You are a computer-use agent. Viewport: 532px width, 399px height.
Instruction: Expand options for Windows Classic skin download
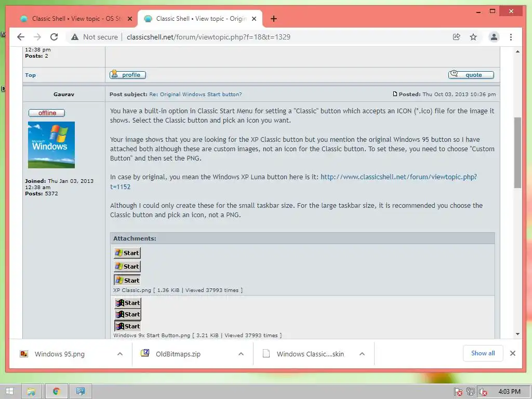coord(362,354)
